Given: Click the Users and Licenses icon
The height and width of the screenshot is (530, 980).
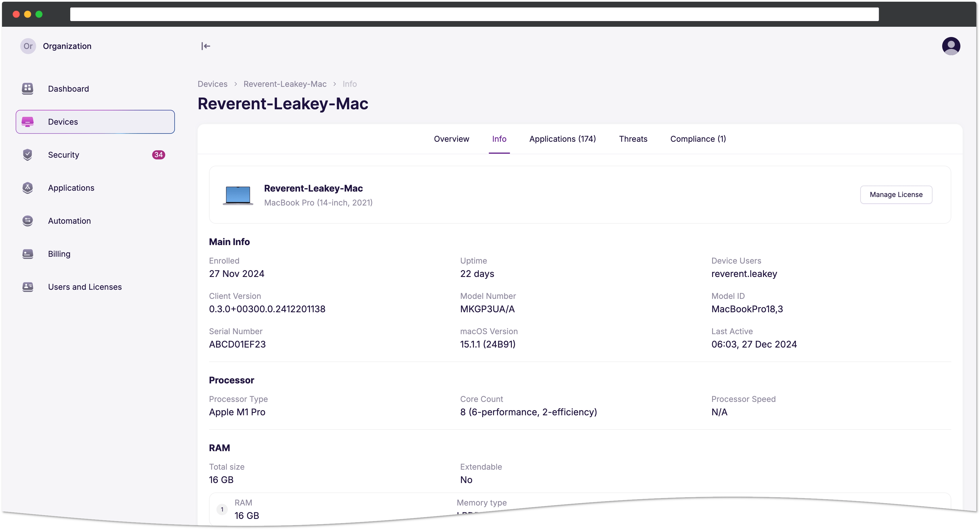Looking at the screenshot, I should click(x=27, y=287).
